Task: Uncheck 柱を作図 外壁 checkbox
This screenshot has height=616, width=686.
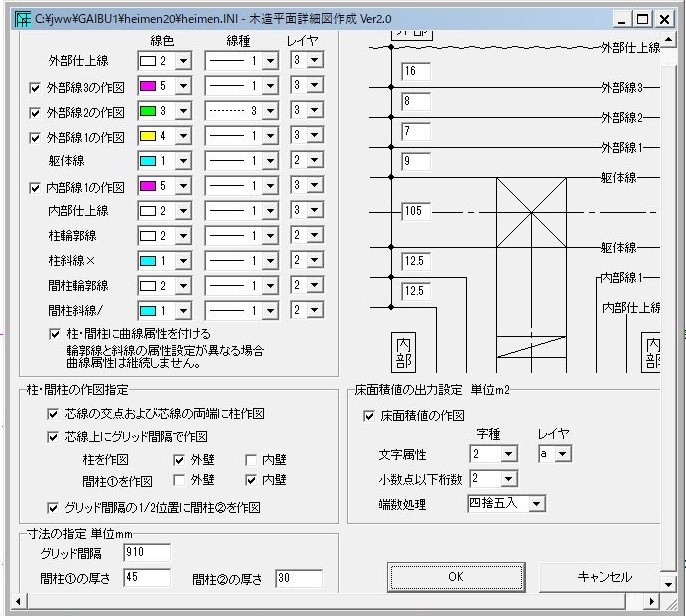Action: (x=178, y=460)
